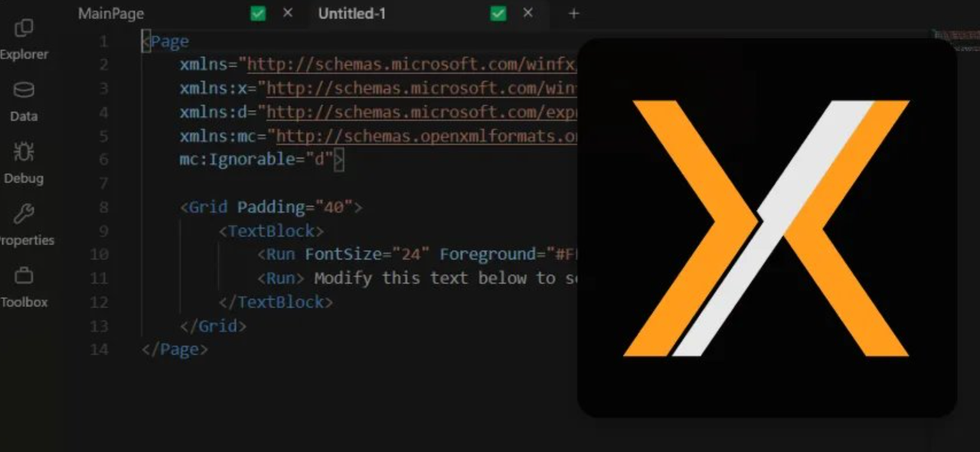Click the code minimap at top right
This screenshot has height=452, width=980.
(955, 35)
